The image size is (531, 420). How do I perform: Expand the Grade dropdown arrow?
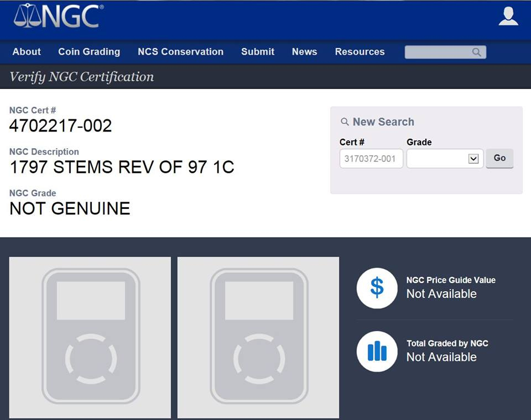tap(473, 159)
